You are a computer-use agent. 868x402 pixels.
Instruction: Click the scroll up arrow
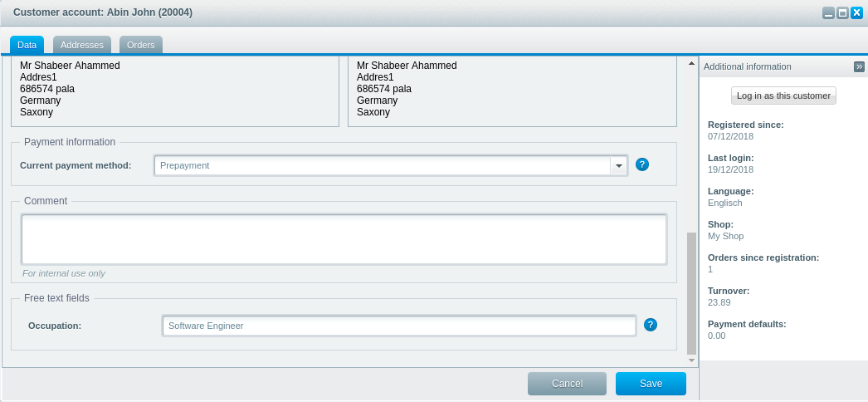click(x=691, y=63)
